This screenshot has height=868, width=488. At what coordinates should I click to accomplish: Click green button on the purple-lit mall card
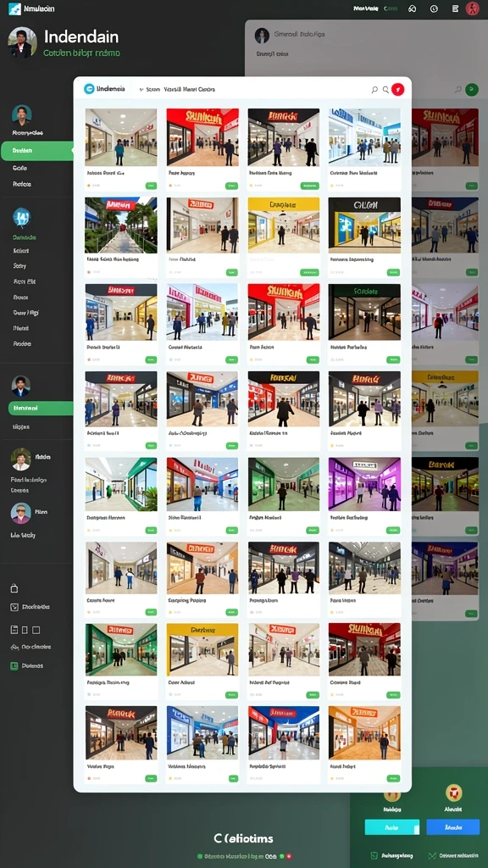(393, 531)
